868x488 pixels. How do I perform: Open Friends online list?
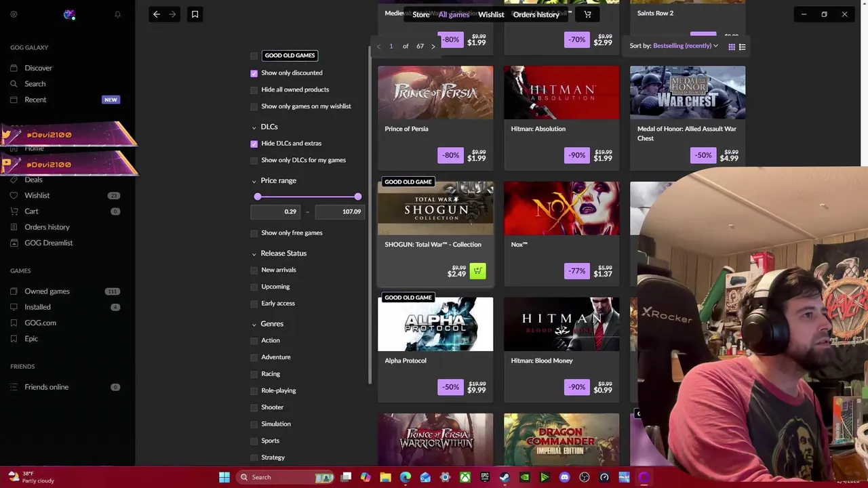coord(46,387)
